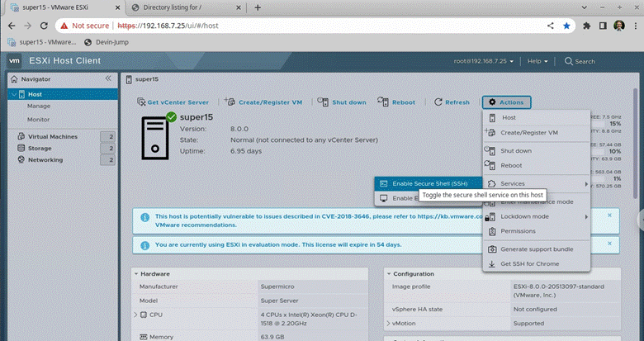This screenshot has width=644, height=341.
Task: Select Monitor under Host in Navigator
Action: pos(39,119)
